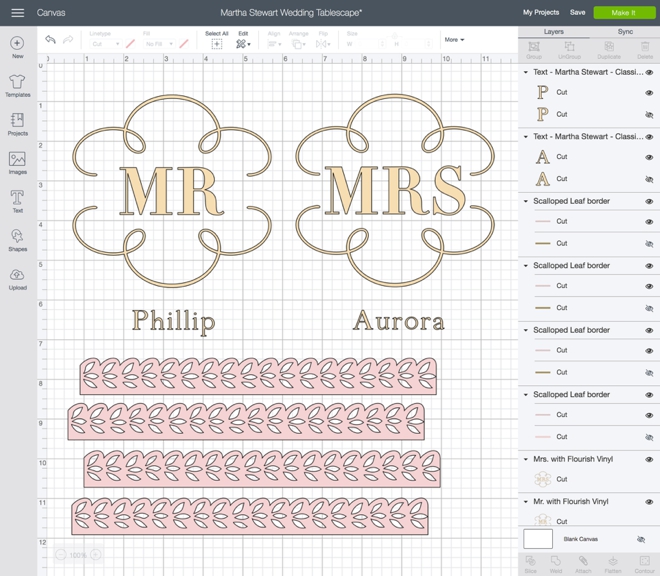This screenshot has height=576, width=660.
Task: Duplicate the selected layer
Action: [x=609, y=50]
